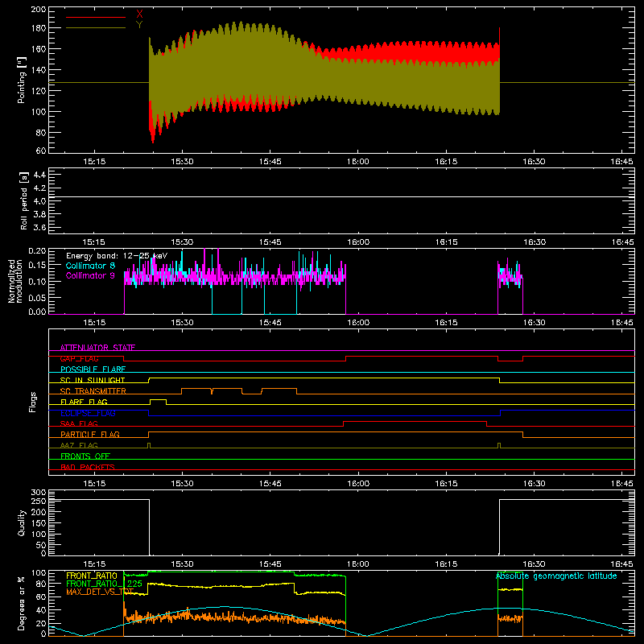Click the 120 tick on the Pointing axis
This screenshot has height=644, width=644.
[39, 91]
